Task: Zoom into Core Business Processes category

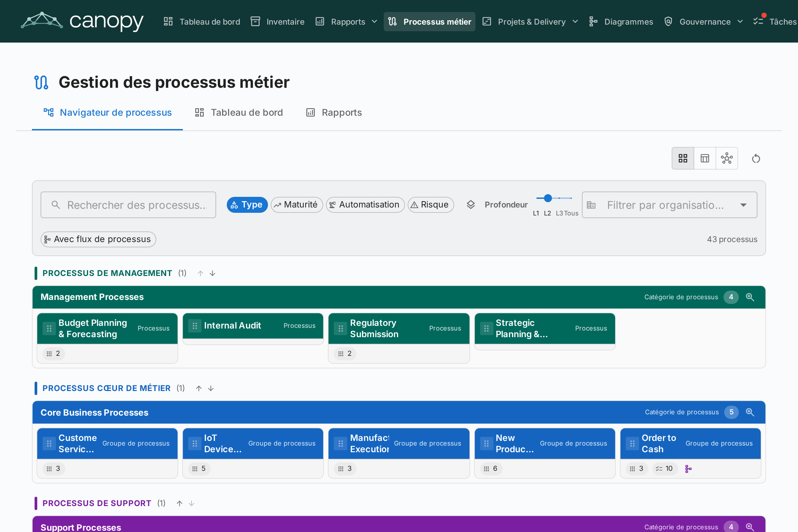Action: (x=750, y=412)
